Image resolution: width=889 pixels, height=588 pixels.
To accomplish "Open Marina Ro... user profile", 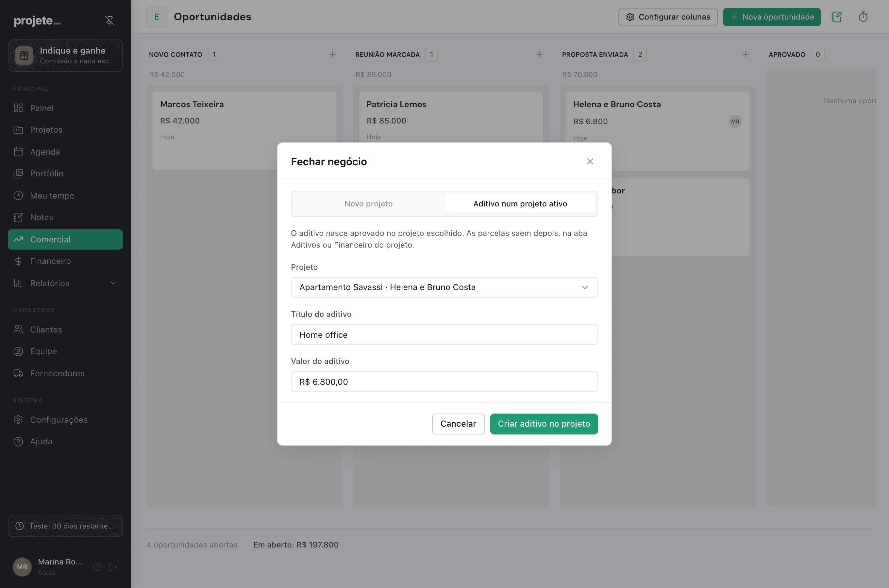I will [x=49, y=567].
